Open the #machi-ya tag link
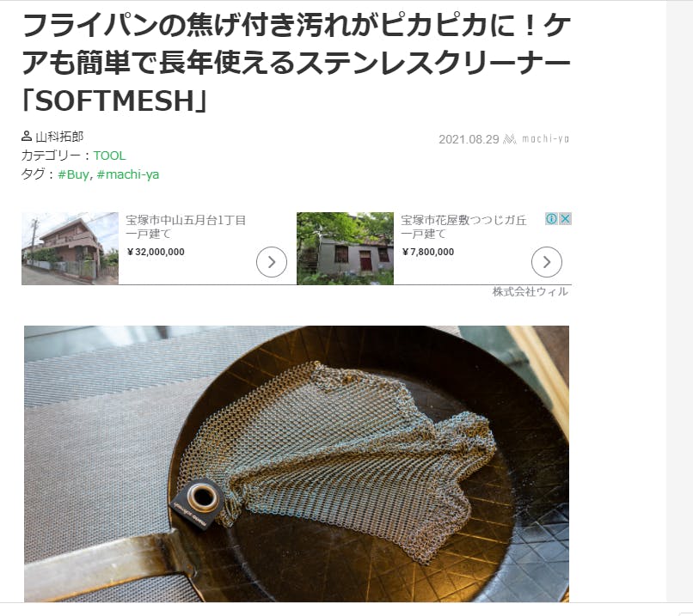Screen dimensions: 693x616 point(128,174)
